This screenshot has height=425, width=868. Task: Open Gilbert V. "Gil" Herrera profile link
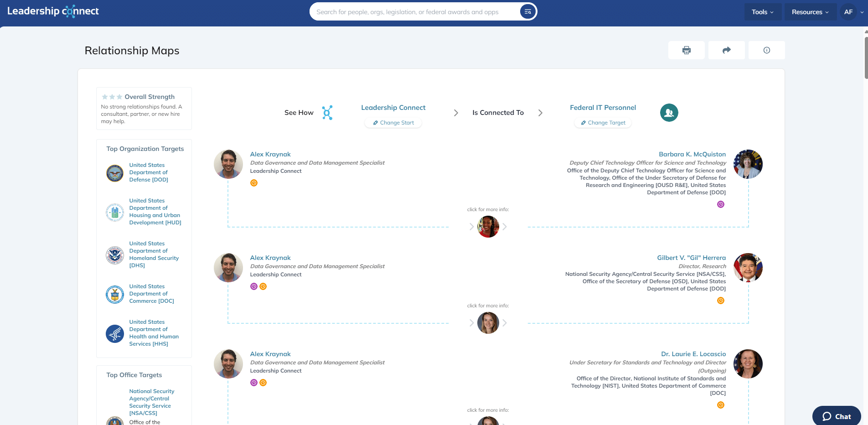(691, 258)
